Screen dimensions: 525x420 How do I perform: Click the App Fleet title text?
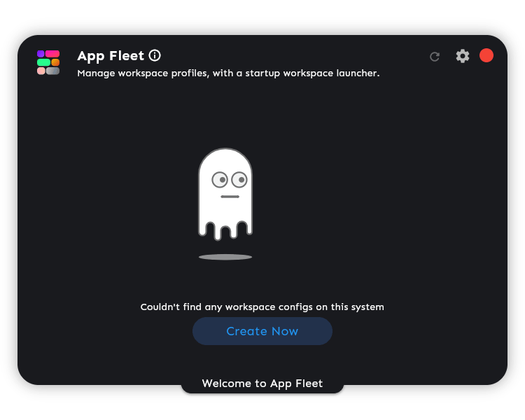click(111, 56)
